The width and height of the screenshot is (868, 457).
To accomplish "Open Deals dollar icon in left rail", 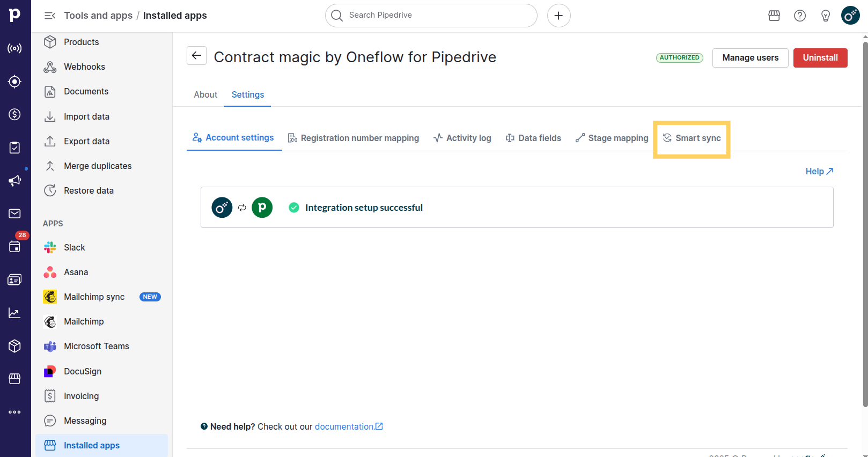I will coord(14,114).
